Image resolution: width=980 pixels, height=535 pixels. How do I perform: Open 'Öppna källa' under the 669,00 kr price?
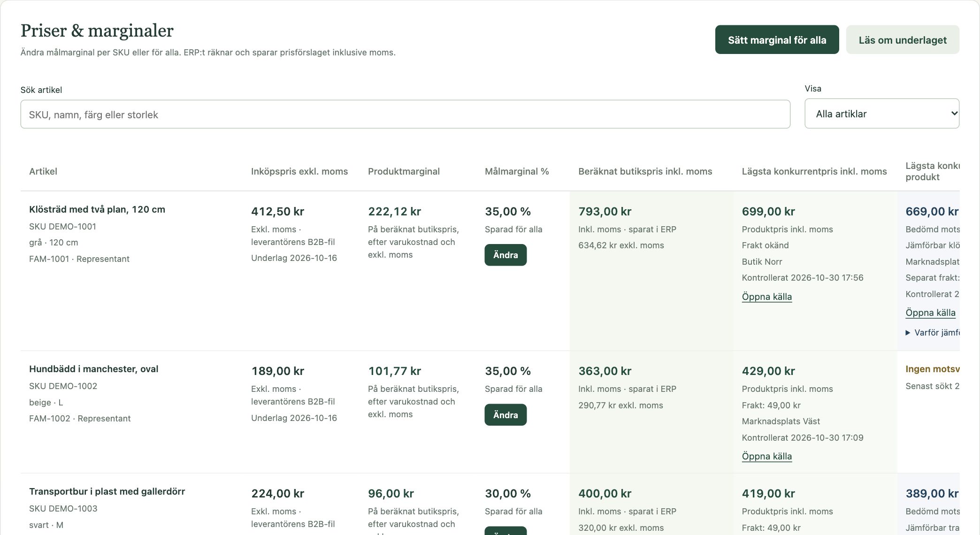point(930,313)
